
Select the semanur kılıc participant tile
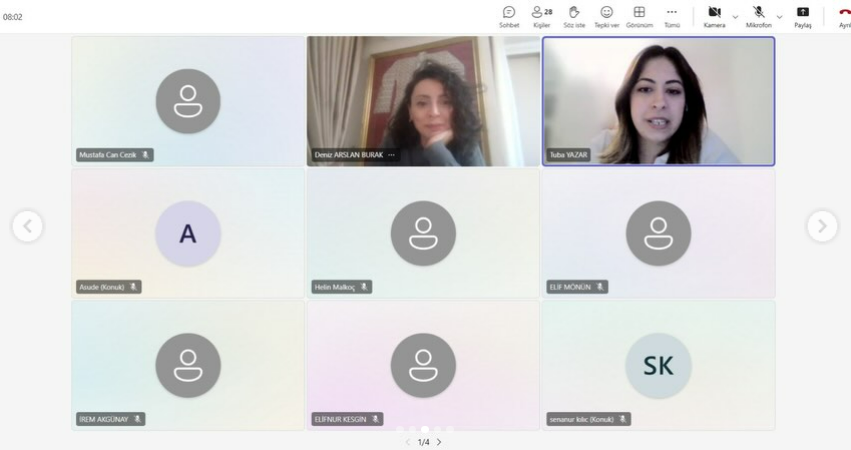[x=658, y=365]
